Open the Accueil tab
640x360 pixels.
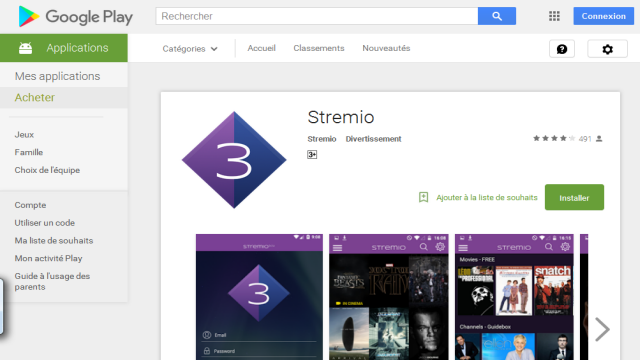[x=261, y=48]
